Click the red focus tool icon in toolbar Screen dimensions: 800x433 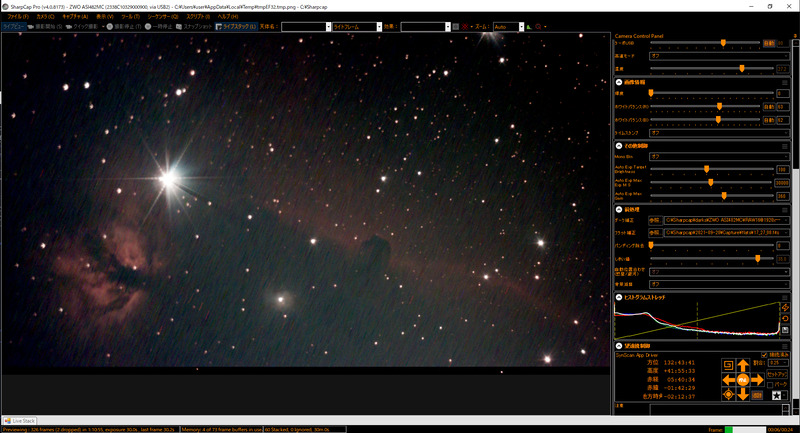(x=538, y=27)
